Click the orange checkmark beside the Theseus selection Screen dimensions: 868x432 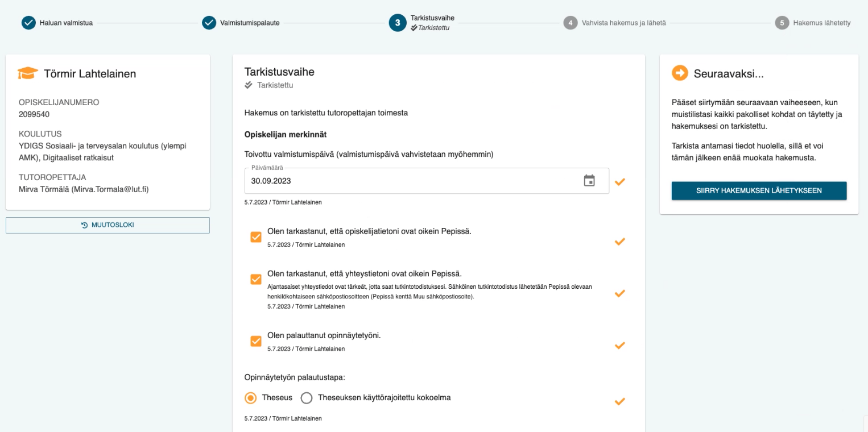620,402
